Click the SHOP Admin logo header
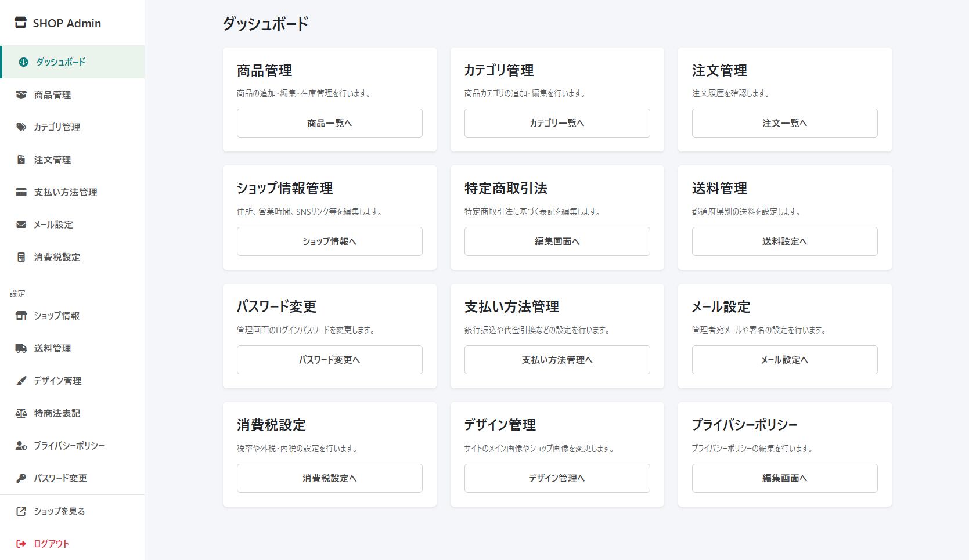This screenshot has width=969, height=560. (x=58, y=23)
